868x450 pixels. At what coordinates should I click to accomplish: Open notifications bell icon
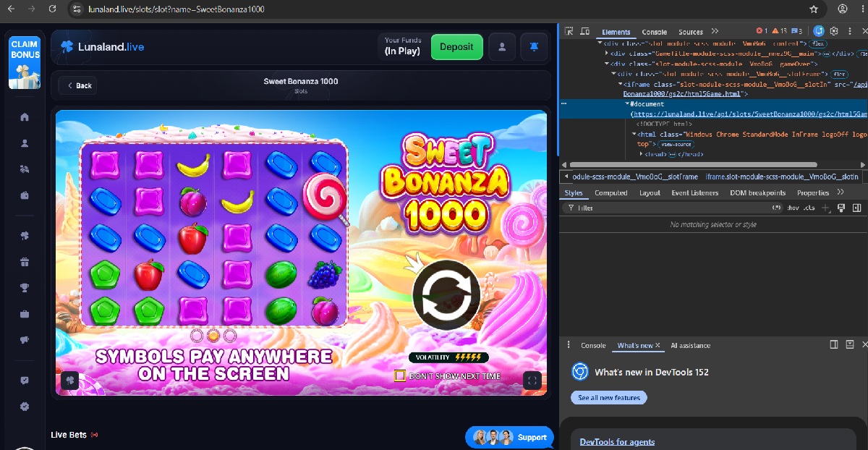[534, 47]
